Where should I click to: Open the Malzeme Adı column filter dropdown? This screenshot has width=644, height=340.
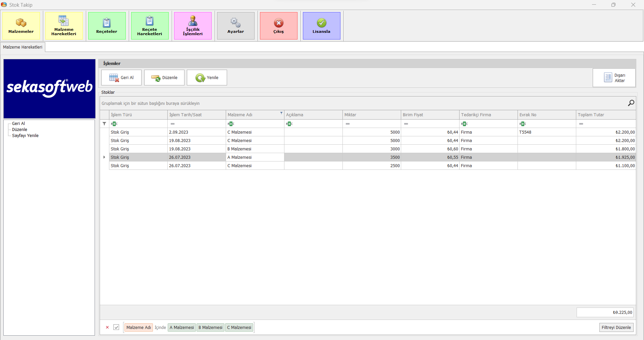(281, 113)
